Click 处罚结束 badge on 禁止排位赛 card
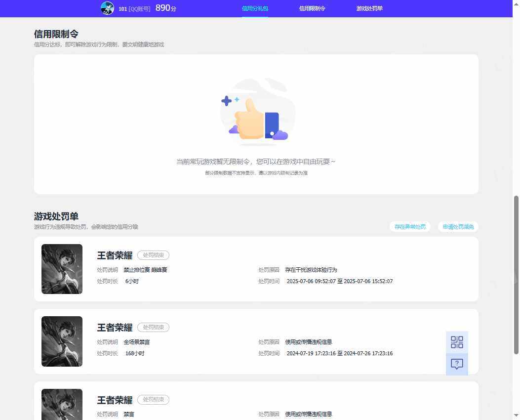This screenshot has width=520, height=420. (x=153, y=255)
